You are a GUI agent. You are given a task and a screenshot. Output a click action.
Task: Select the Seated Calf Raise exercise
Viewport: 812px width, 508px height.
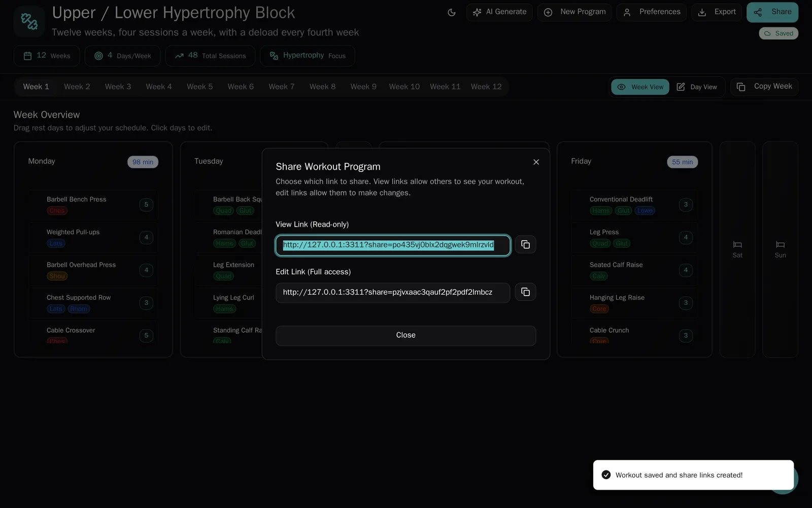[x=634, y=270]
